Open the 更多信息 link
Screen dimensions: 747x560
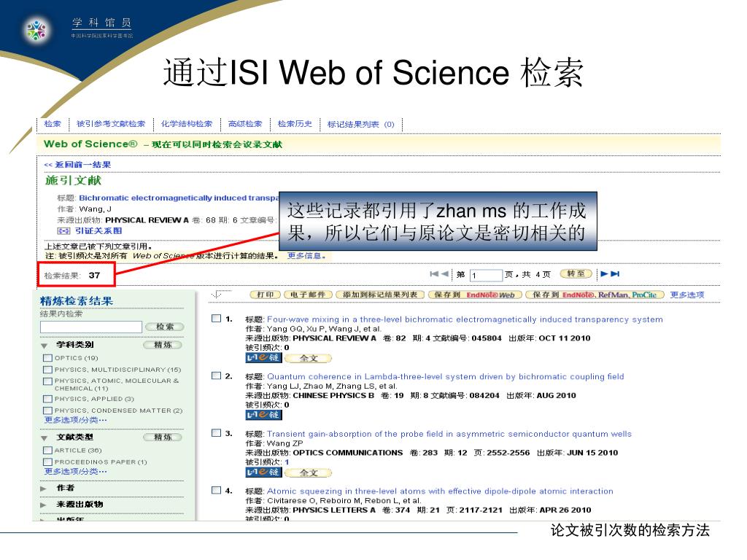pos(307,256)
